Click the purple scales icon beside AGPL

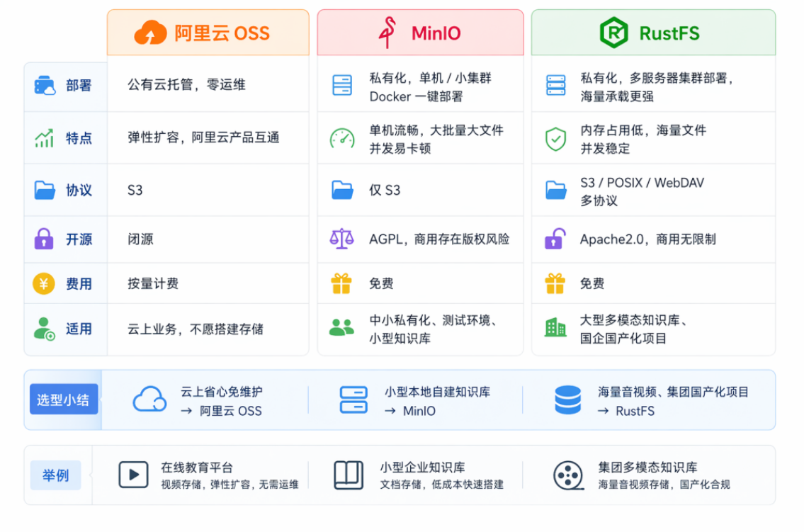[341, 239]
